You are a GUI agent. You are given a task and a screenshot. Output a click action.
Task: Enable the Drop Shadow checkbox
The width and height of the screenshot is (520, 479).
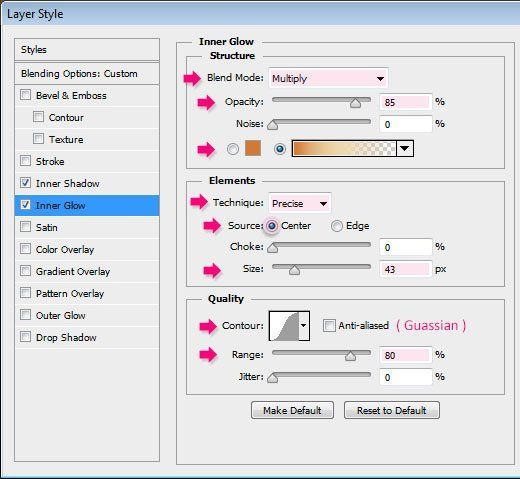click(x=26, y=337)
